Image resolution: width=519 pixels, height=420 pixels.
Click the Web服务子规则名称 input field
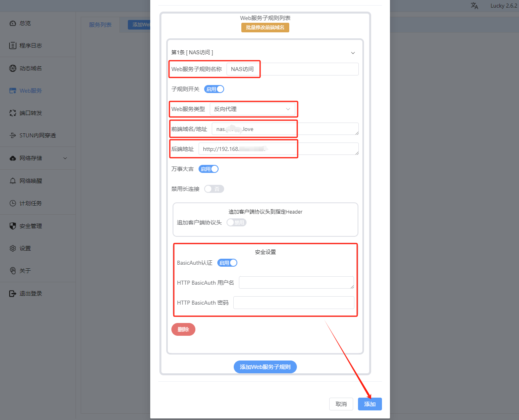292,69
